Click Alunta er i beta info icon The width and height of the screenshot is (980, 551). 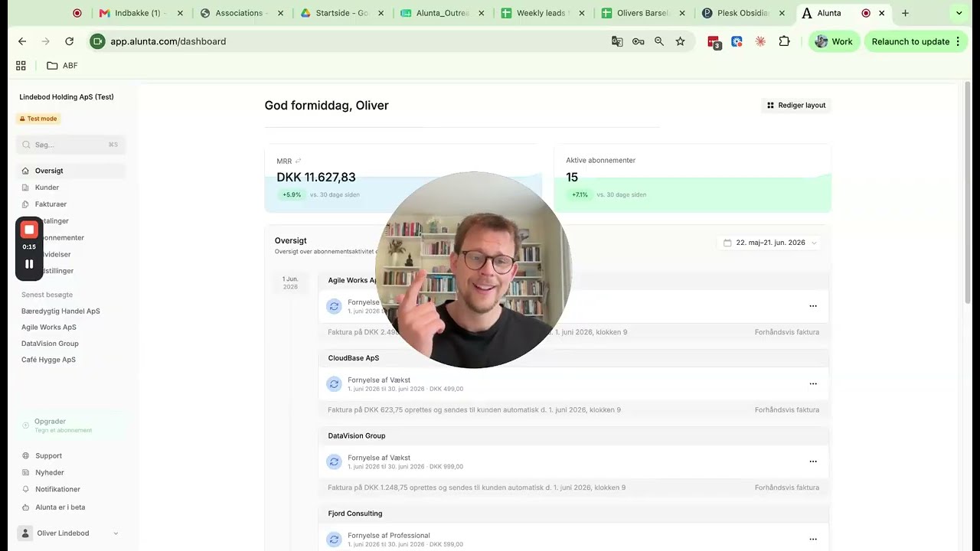pyautogui.click(x=26, y=507)
